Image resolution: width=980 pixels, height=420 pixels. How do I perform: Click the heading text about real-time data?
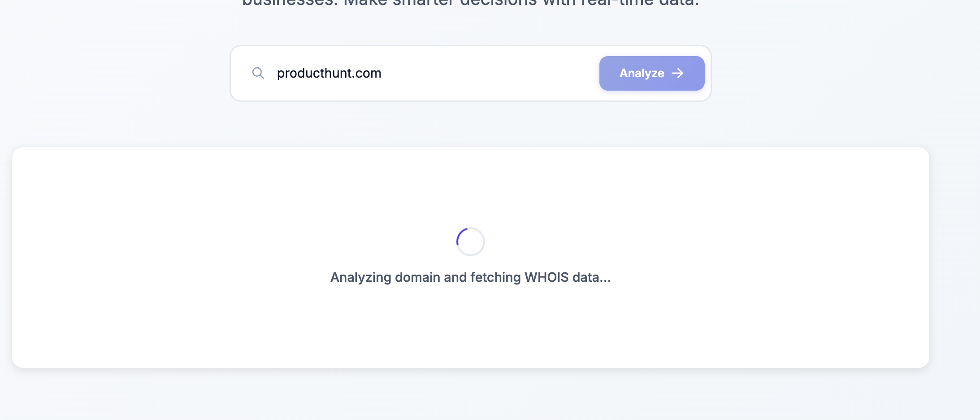pyautogui.click(x=471, y=4)
